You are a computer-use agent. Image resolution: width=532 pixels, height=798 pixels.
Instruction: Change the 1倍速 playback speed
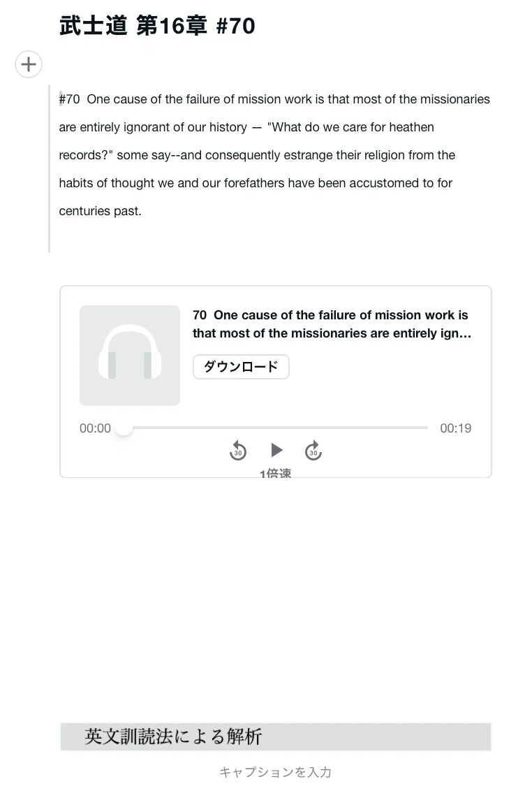coord(275,473)
